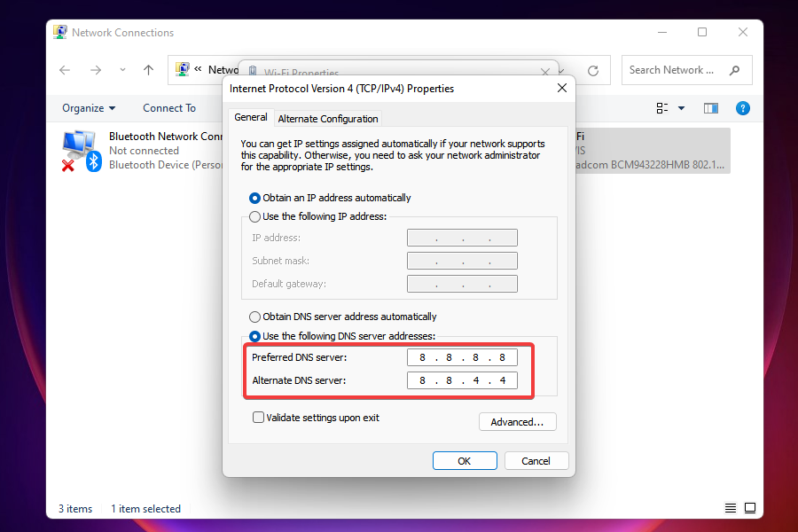
Task: Click the Network Connections title icon
Action: (x=60, y=32)
